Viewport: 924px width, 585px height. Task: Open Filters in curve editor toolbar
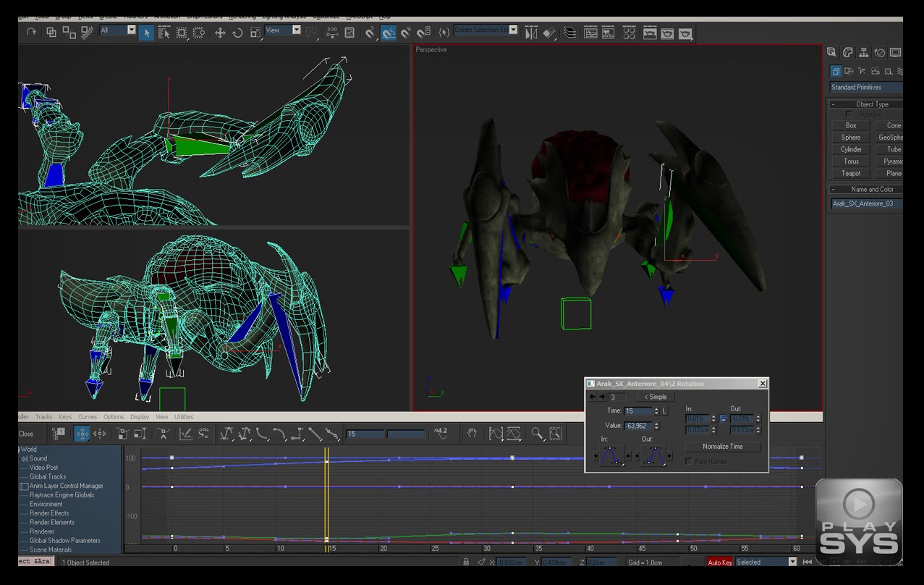pyautogui.click(x=58, y=433)
